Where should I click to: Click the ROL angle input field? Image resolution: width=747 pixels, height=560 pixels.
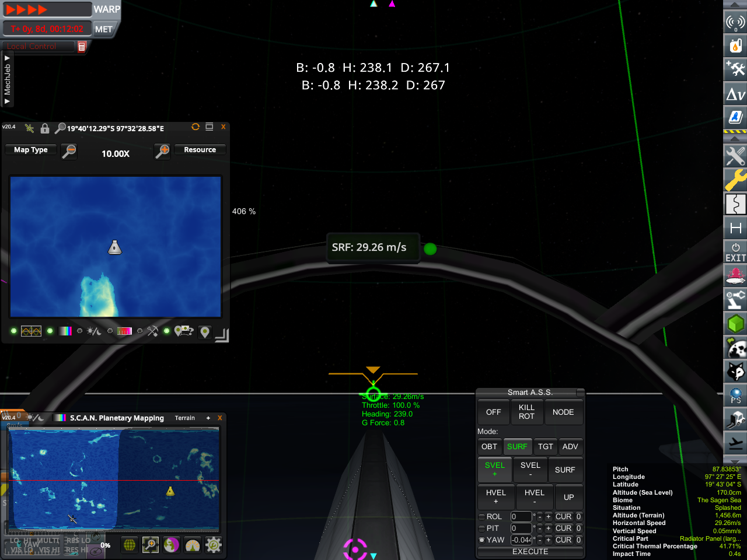coord(521,517)
